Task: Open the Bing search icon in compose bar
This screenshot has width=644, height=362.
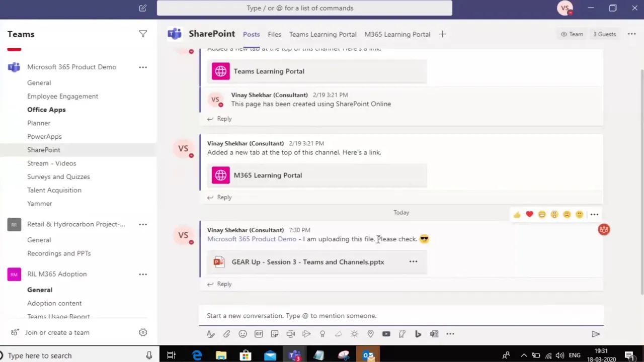Action: coord(418,334)
